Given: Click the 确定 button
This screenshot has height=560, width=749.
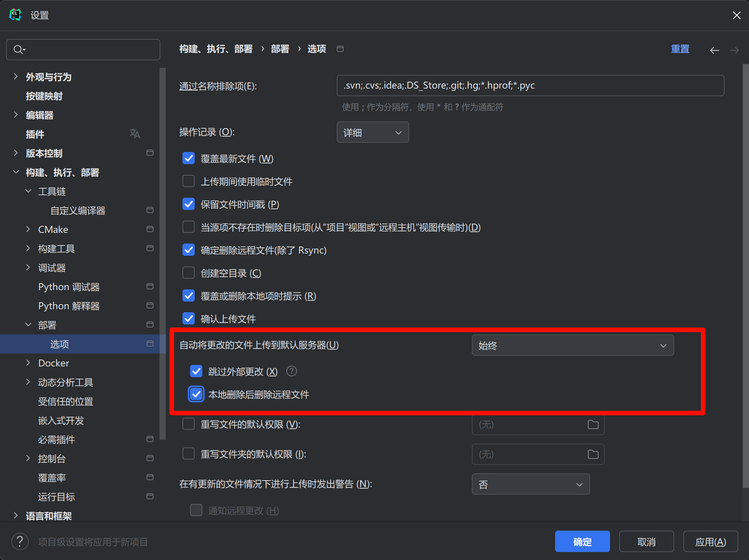Looking at the screenshot, I should coord(582,541).
